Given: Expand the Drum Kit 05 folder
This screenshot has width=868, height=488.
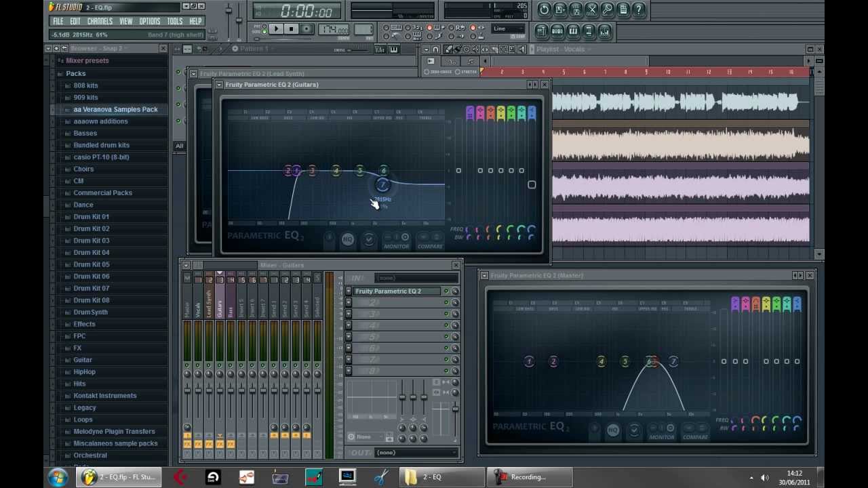Looking at the screenshot, I should tap(91, 264).
